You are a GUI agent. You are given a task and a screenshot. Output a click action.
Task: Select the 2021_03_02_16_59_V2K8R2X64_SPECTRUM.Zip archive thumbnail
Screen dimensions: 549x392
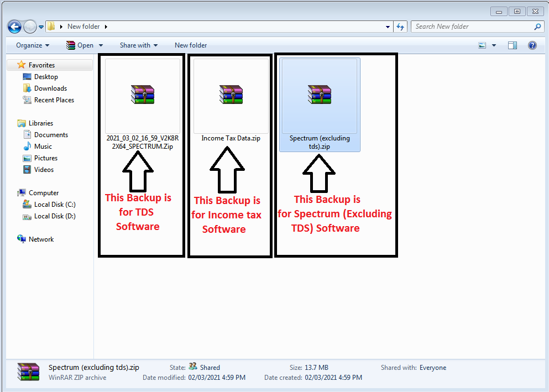pyautogui.click(x=143, y=96)
